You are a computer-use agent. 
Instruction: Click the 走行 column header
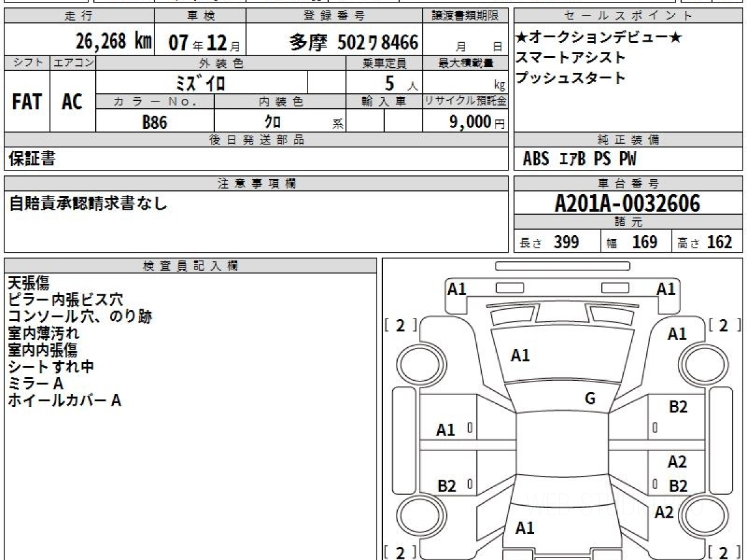click(79, 16)
